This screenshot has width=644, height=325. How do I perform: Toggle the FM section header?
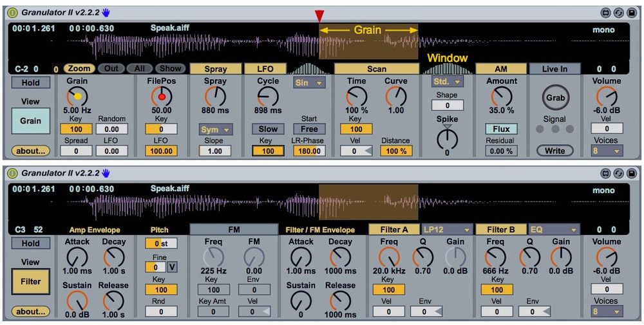(x=234, y=229)
